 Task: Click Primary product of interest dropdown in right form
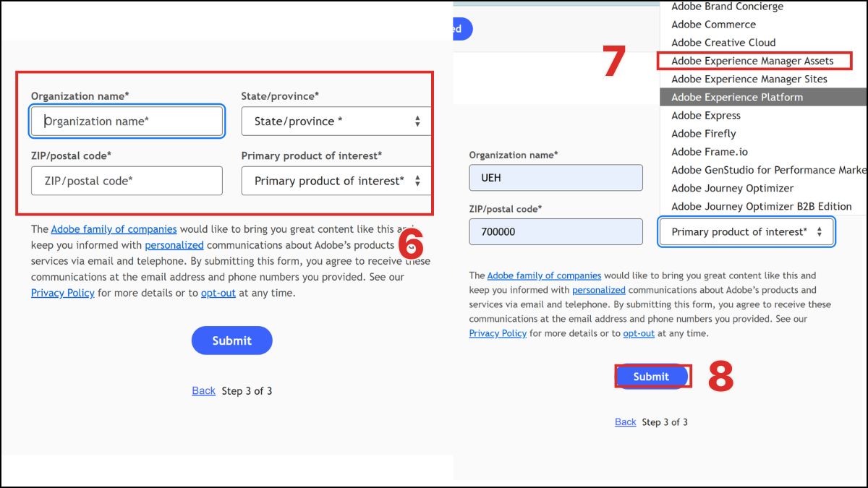click(746, 231)
